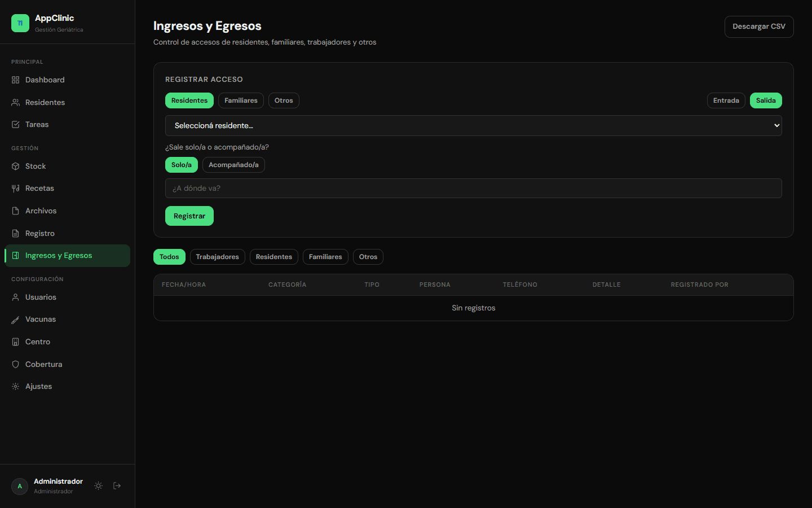Click the Centro building icon
Screen dimensions: 812x508
[x=16, y=342]
